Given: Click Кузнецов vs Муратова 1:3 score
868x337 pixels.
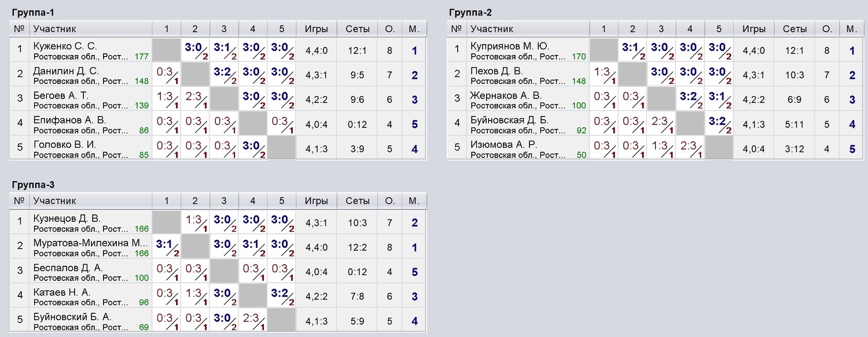Looking at the screenshot, I should [x=195, y=223].
